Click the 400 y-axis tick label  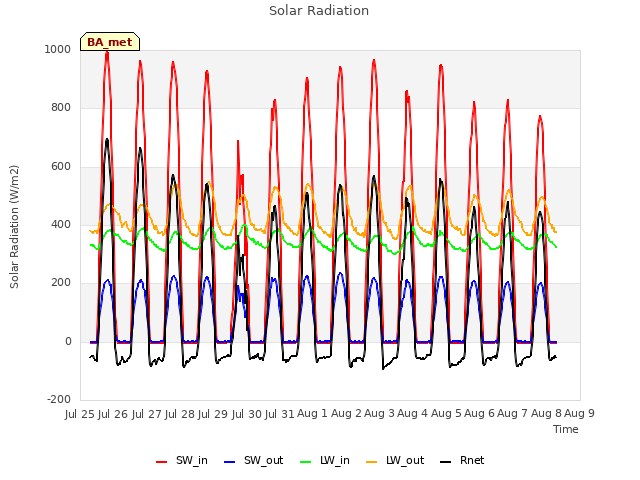click(61, 224)
